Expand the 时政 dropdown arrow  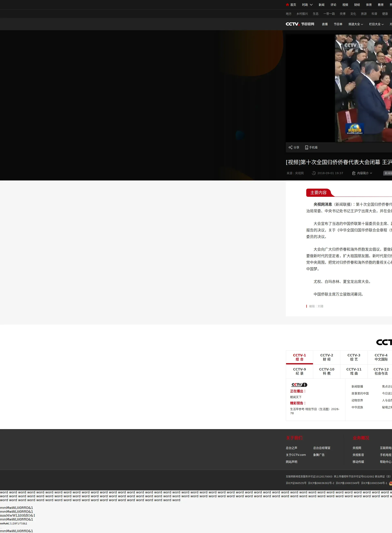(x=311, y=5)
